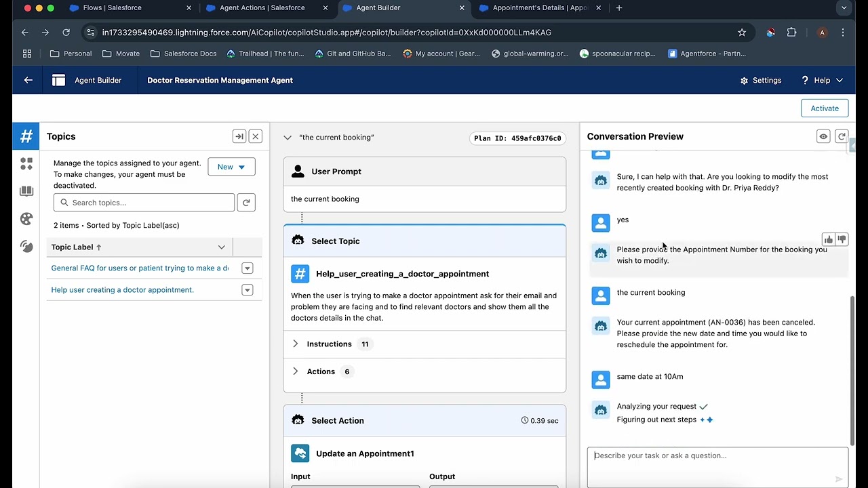
Task: Open the palette sidebar icon
Action: [x=26, y=219]
